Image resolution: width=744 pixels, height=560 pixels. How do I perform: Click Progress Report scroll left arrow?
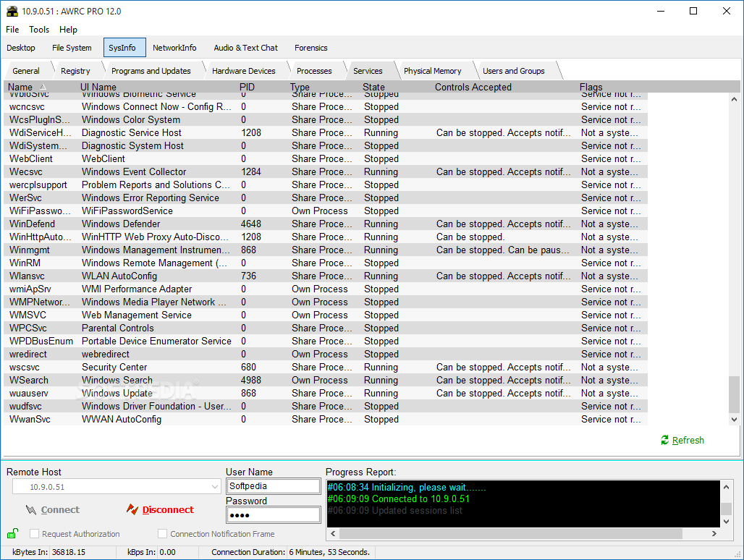click(333, 534)
